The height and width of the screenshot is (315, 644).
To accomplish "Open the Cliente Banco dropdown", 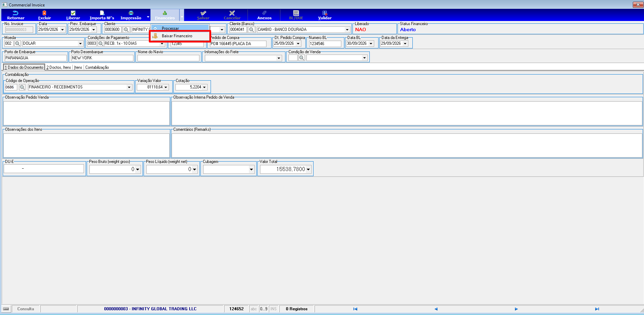I will 347,29.
